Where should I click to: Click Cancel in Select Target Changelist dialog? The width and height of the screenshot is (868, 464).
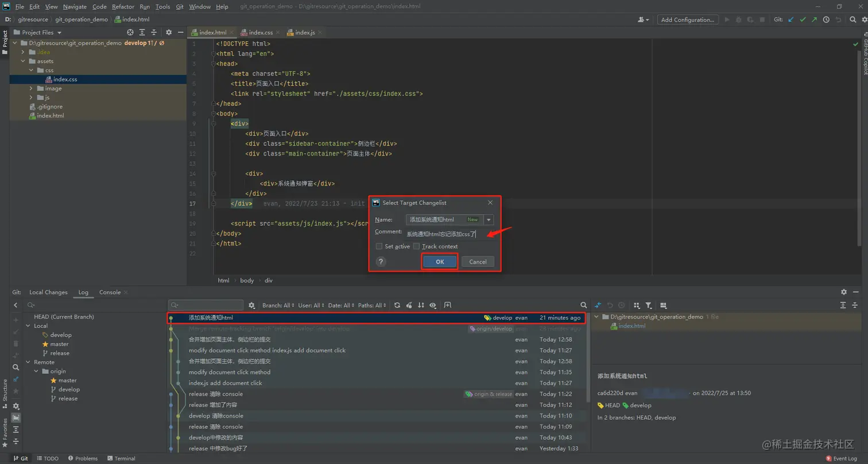[478, 261]
